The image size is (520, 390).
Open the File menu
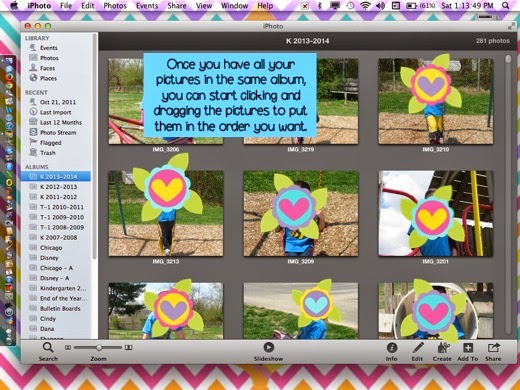(66, 6)
